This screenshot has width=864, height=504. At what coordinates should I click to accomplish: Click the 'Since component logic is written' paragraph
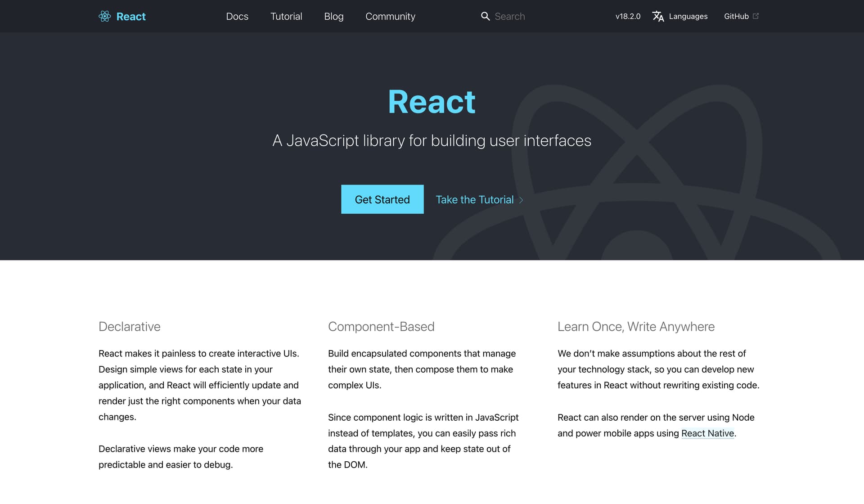point(423,441)
